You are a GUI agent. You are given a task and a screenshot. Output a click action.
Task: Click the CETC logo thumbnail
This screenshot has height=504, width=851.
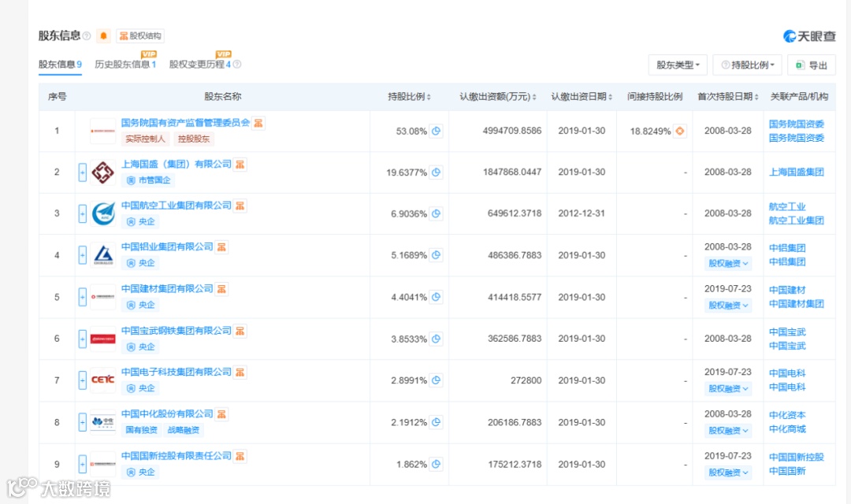[x=102, y=380]
